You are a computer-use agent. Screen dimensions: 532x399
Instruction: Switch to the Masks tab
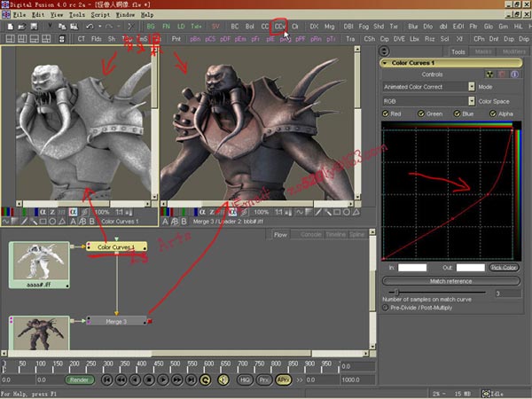(483, 51)
